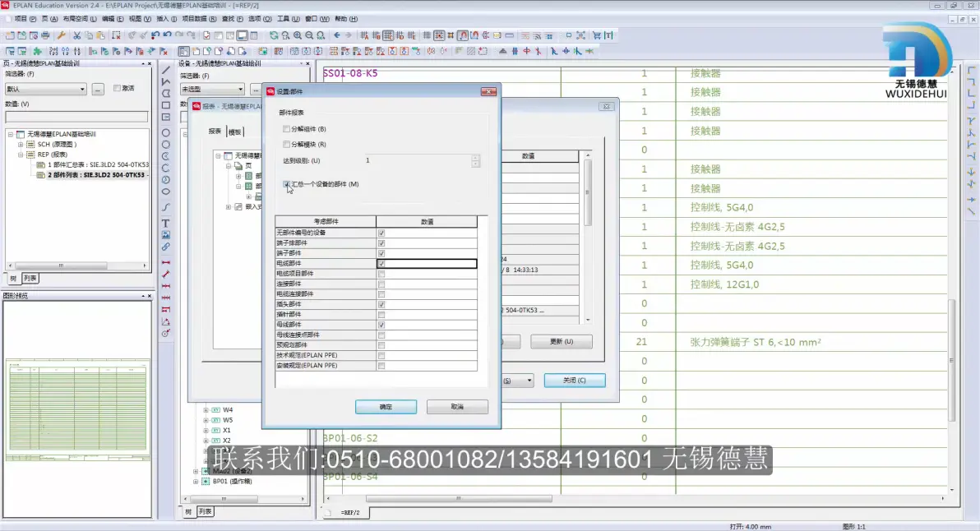
Task: Uncheck the 电缆部件 row checkbox
Action: tap(381, 264)
